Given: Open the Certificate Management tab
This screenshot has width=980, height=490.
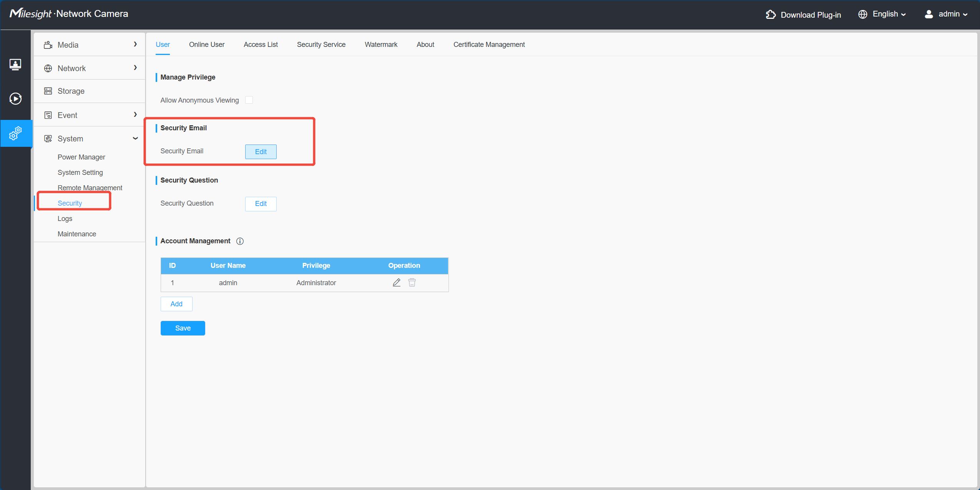Looking at the screenshot, I should 489,45.
